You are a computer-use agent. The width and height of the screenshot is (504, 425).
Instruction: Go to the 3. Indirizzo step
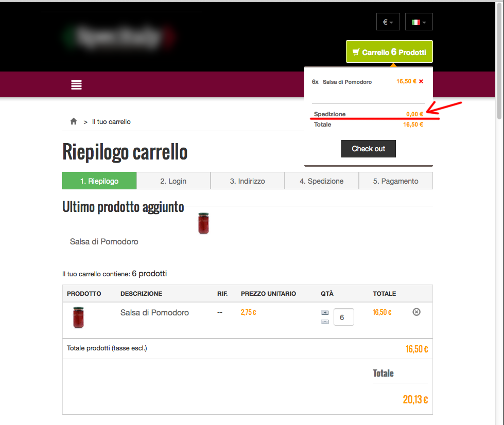click(248, 181)
